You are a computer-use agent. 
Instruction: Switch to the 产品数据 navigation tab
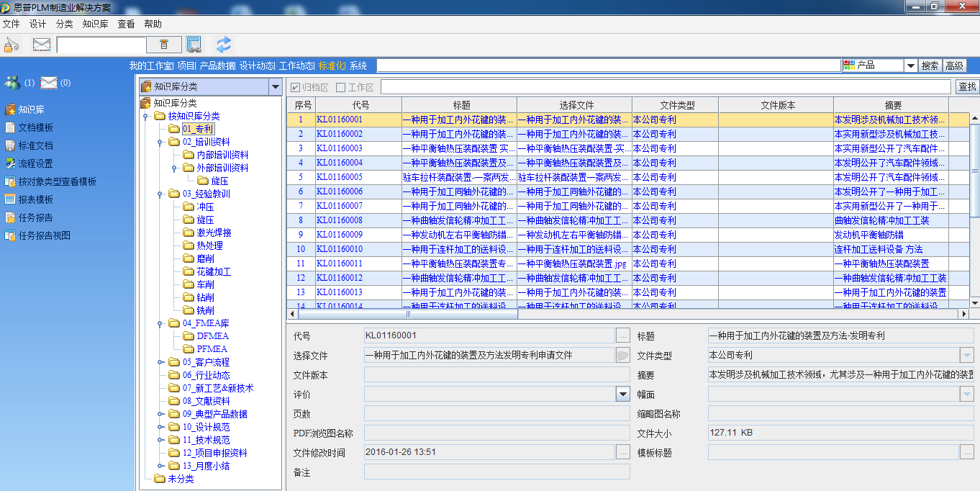(217, 66)
